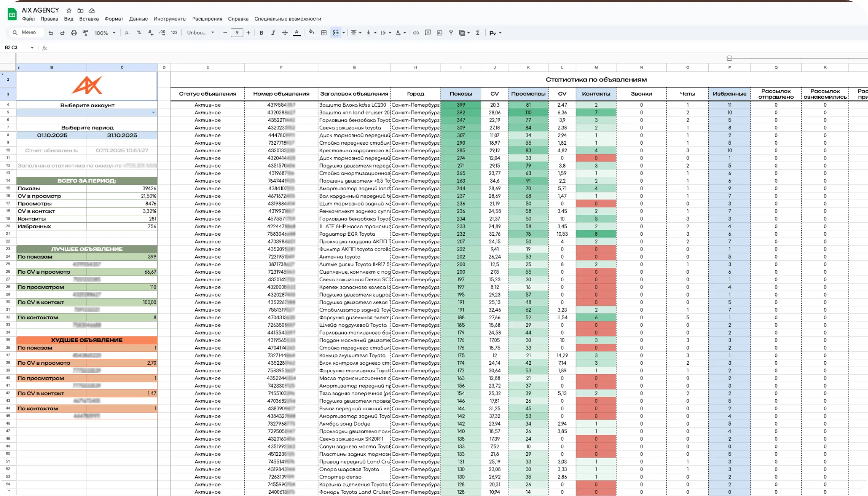Apply strikethrough formatting
The width and height of the screenshot is (868, 496).
coord(285,33)
